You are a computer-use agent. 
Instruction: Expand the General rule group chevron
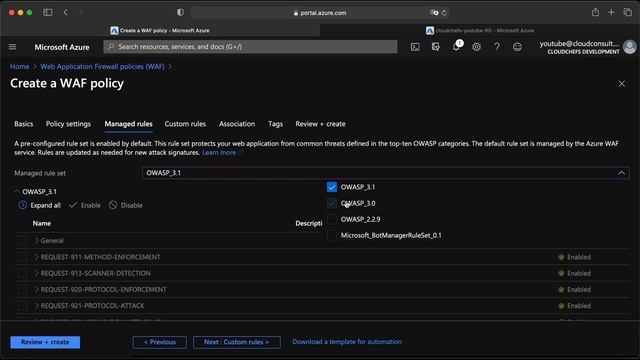(x=36, y=240)
